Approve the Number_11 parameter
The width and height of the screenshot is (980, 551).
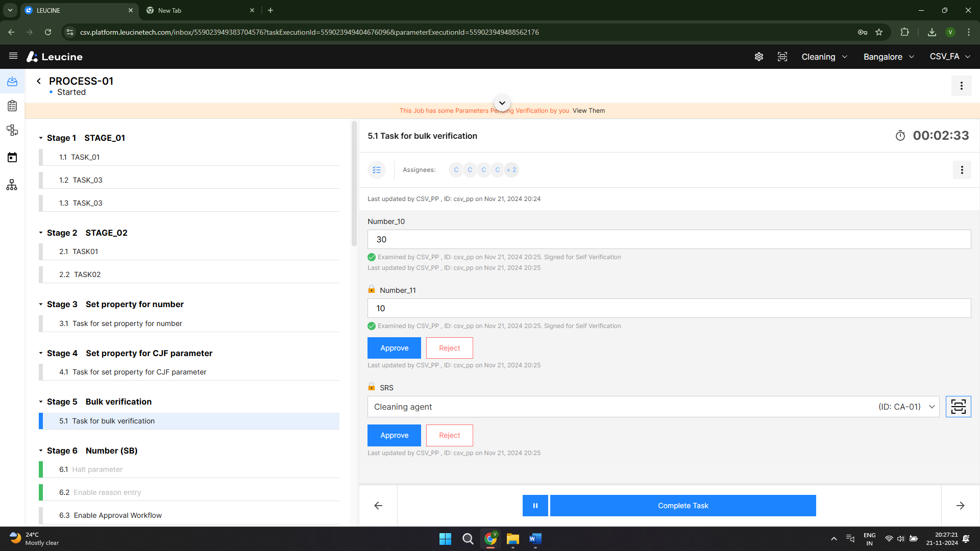tap(394, 348)
